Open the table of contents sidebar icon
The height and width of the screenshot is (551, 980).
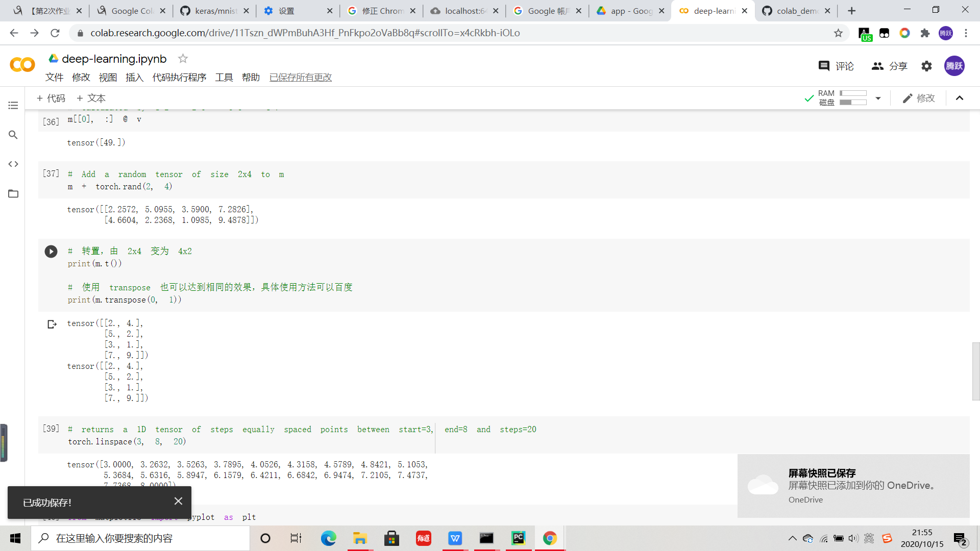[13, 106]
